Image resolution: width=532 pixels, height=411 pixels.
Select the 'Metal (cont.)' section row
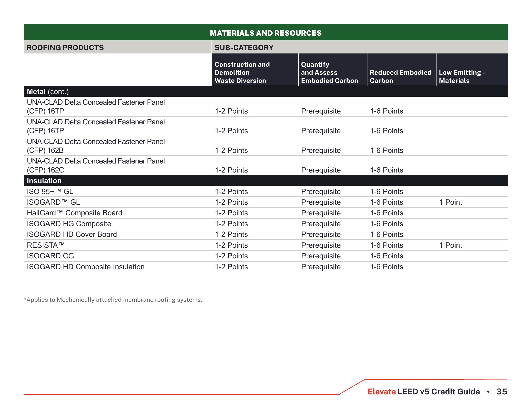pyautogui.click(x=266, y=92)
